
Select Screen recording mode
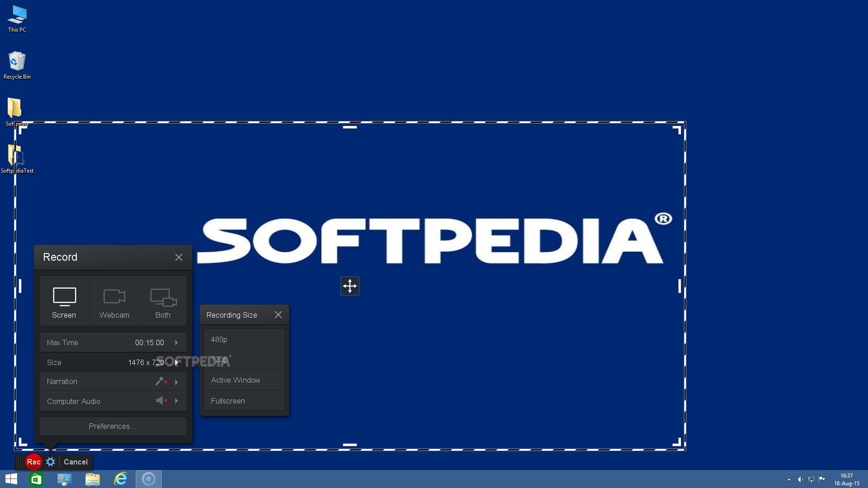tap(64, 301)
